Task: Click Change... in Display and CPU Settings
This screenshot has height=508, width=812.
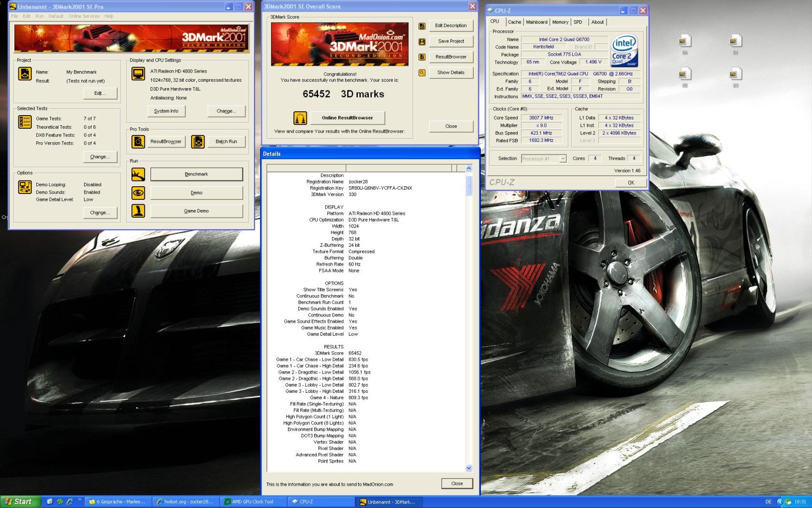Action: (226, 111)
